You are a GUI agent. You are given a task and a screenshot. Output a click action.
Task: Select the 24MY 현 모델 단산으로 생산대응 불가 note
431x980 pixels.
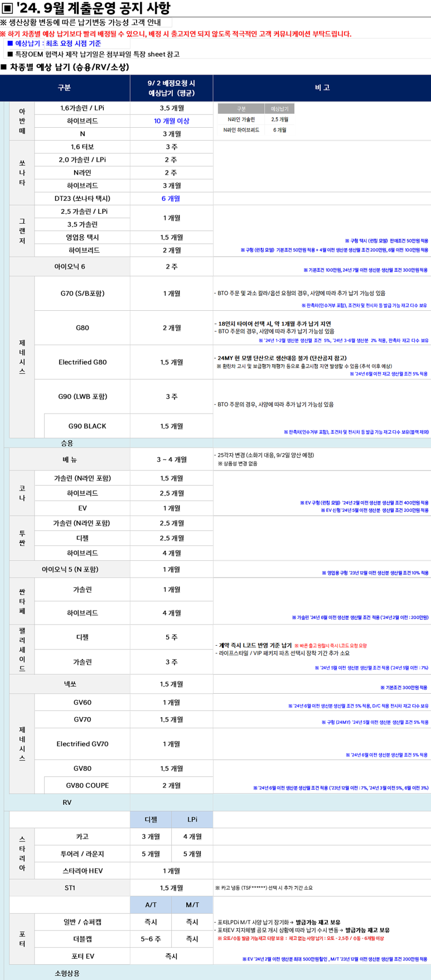click(x=280, y=358)
